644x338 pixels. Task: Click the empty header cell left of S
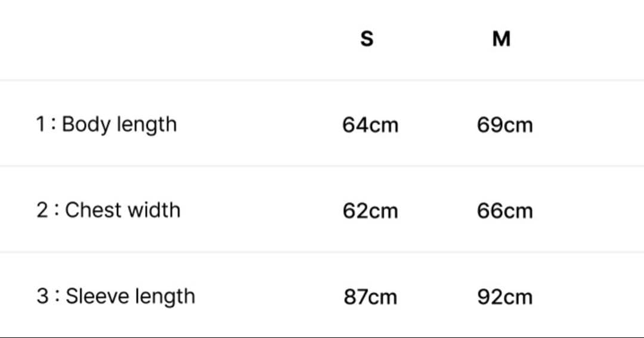119,39
